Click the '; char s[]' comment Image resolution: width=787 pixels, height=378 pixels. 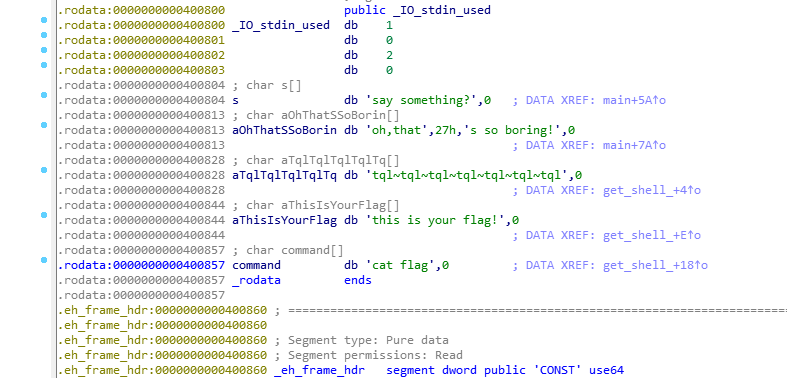267,85
